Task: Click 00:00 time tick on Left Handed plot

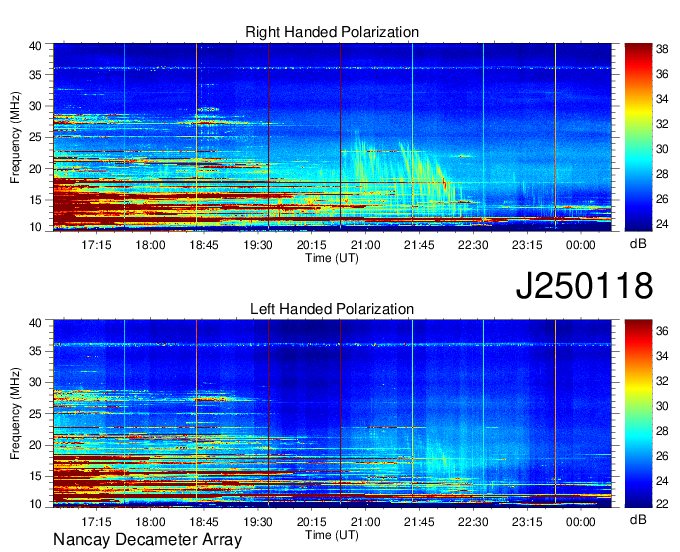Action: point(581,522)
